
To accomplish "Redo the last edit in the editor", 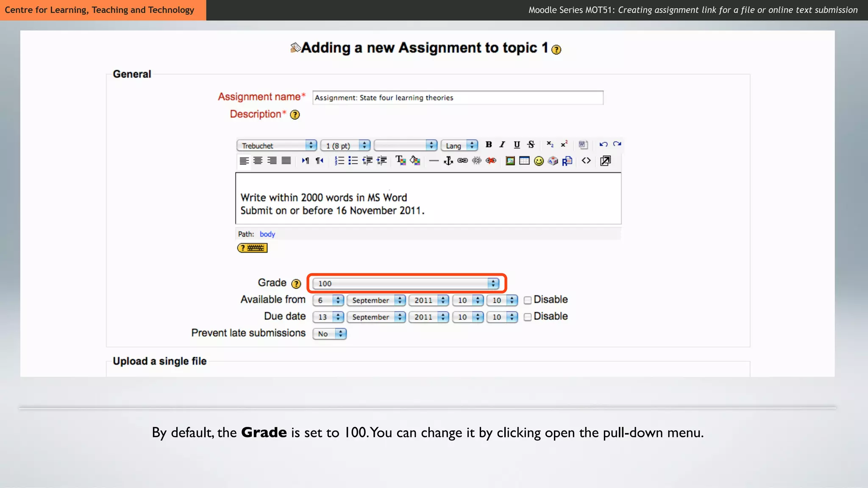I will 617,144.
